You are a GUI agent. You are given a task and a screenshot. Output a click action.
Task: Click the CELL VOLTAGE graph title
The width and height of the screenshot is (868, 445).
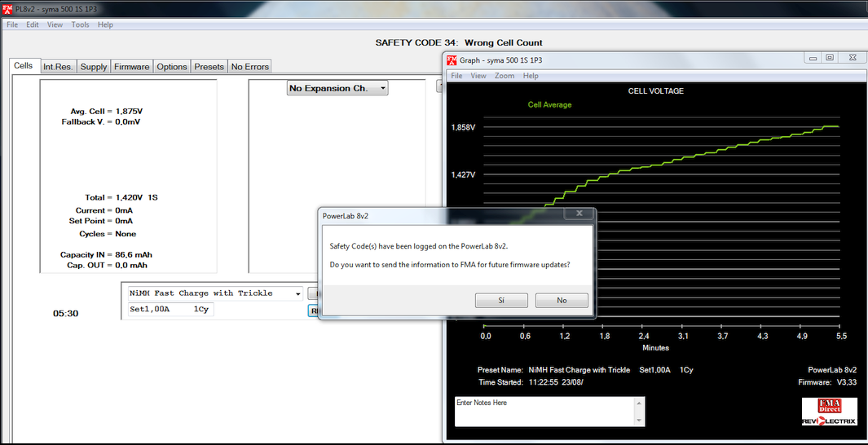pyautogui.click(x=655, y=90)
